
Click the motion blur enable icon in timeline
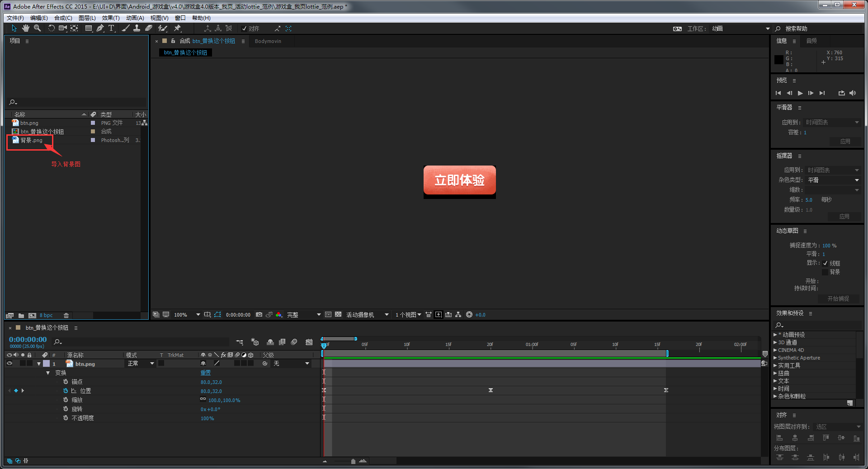click(x=294, y=342)
